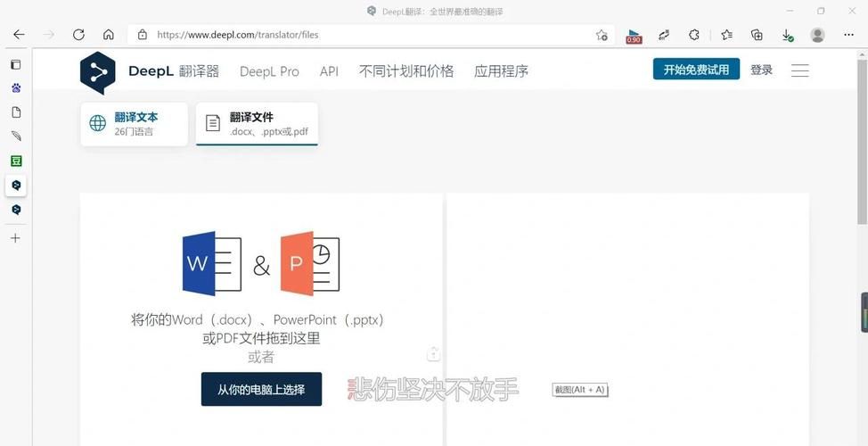This screenshot has width=868, height=446.
Task: Click the Word document icon
Action: pyautogui.click(x=212, y=263)
